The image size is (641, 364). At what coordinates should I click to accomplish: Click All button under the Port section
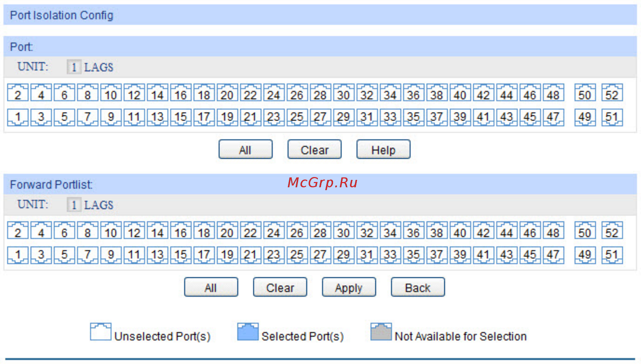tap(245, 149)
